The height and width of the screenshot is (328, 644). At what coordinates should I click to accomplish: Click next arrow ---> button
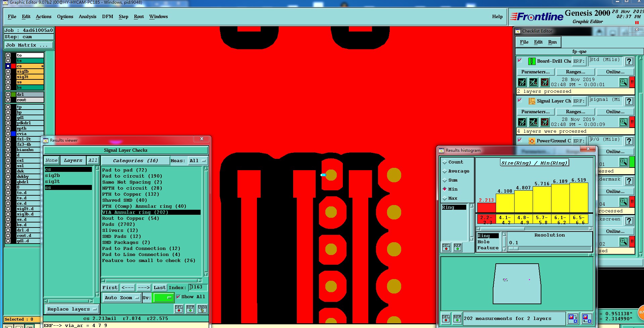[144, 287]
